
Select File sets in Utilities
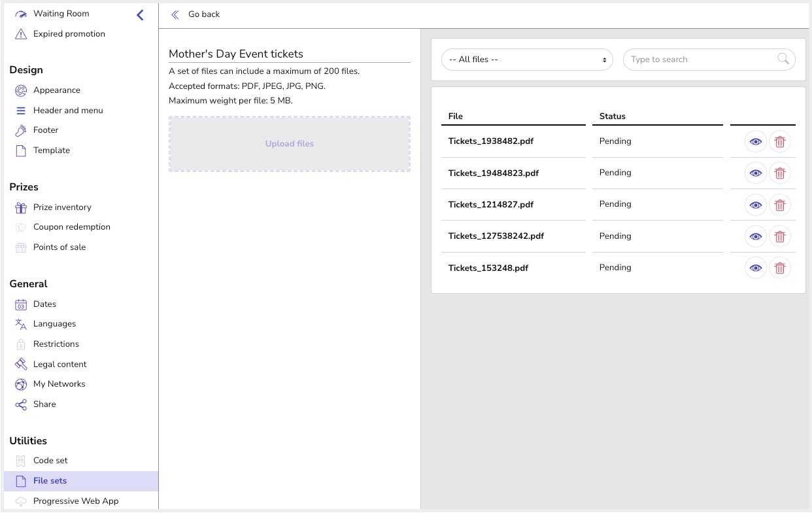coord(81,481)
